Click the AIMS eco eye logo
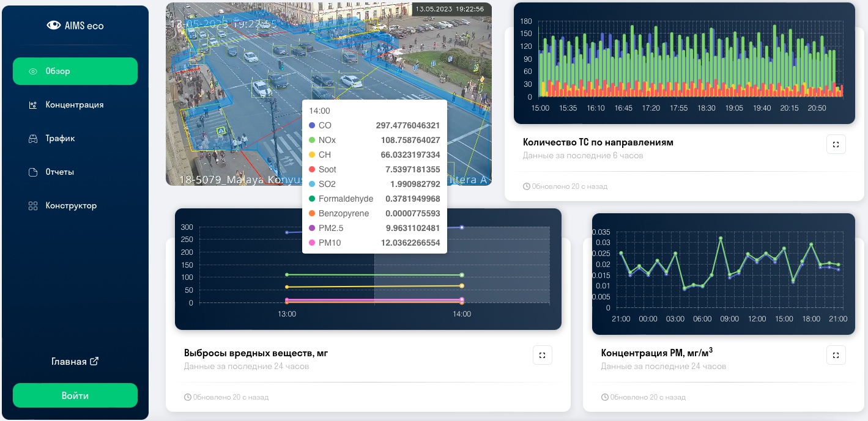 coord(54,25)
